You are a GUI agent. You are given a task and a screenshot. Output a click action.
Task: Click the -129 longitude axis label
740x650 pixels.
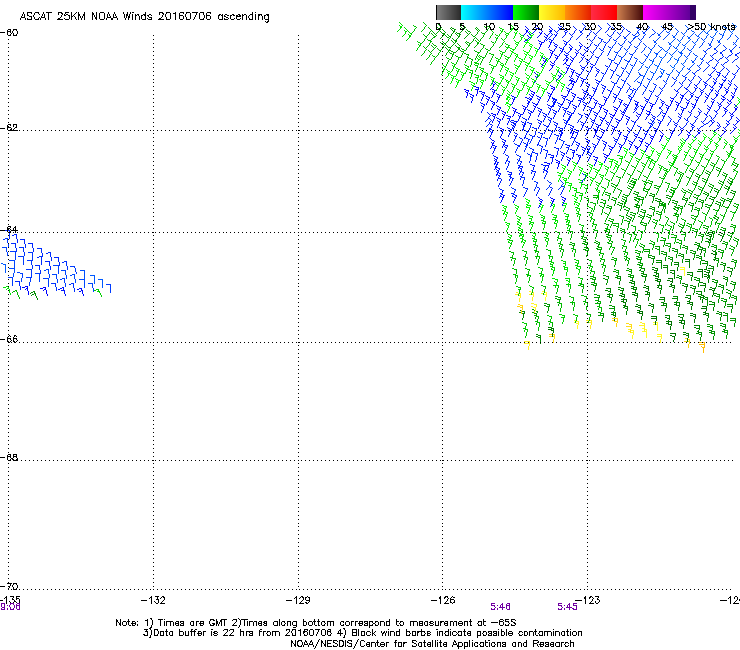[x=298, y=600]
